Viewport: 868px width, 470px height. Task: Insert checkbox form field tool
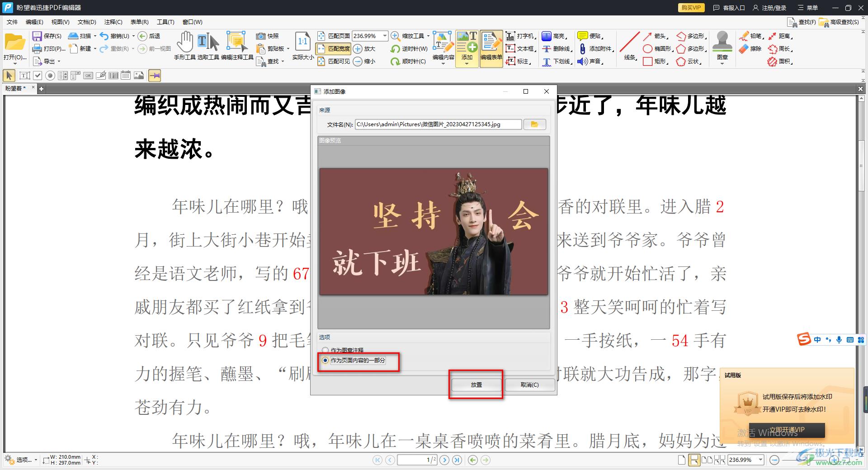point(38,76)
